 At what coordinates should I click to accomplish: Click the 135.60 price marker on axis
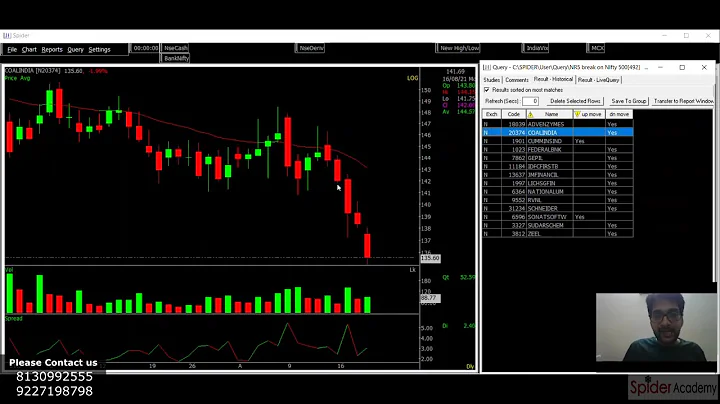point(430,258)
